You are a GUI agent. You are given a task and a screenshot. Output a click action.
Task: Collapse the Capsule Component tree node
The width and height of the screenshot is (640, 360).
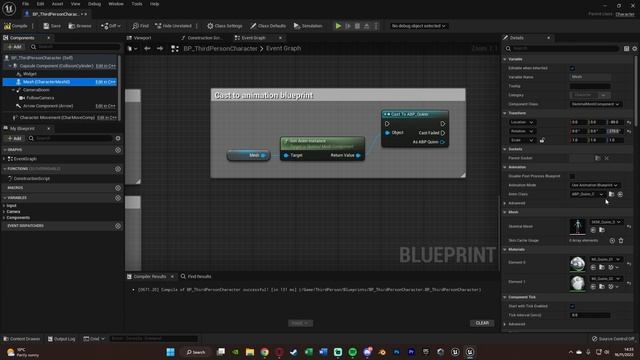(10, 66)
